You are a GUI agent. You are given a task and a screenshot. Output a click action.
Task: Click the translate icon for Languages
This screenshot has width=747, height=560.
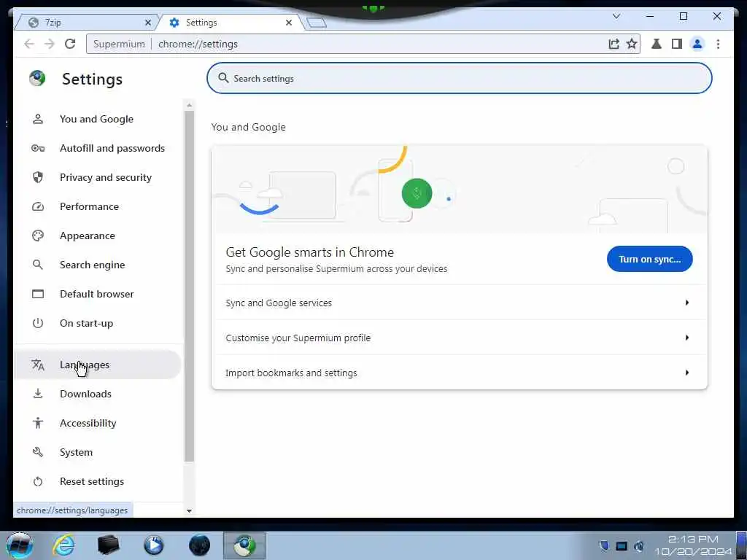tap(38, 365)
